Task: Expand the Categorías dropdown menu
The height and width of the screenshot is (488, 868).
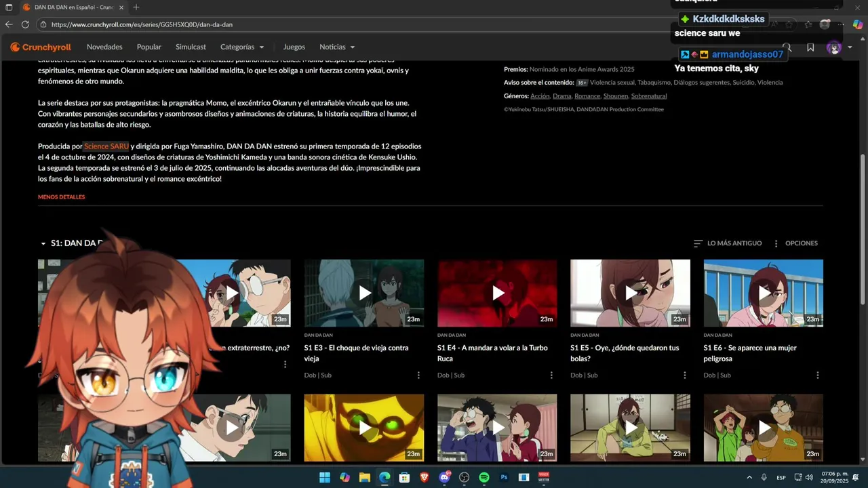Action: [242, 47]
